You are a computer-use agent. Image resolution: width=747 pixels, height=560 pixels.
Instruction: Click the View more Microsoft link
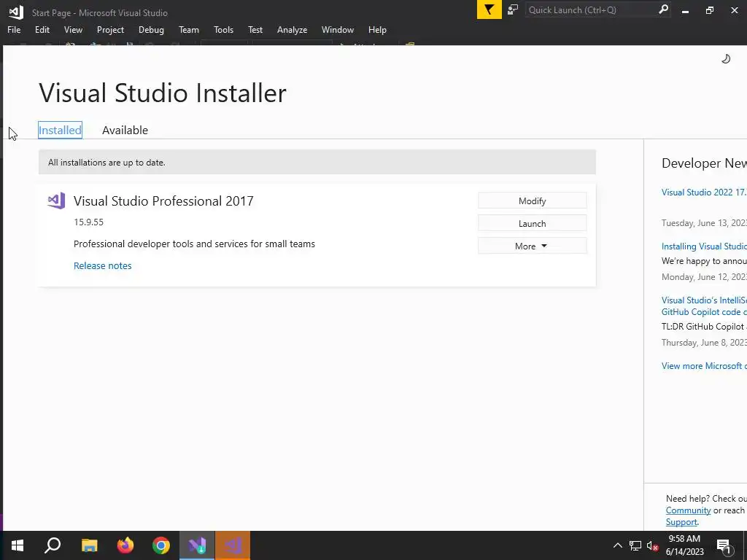pos(704,366)
